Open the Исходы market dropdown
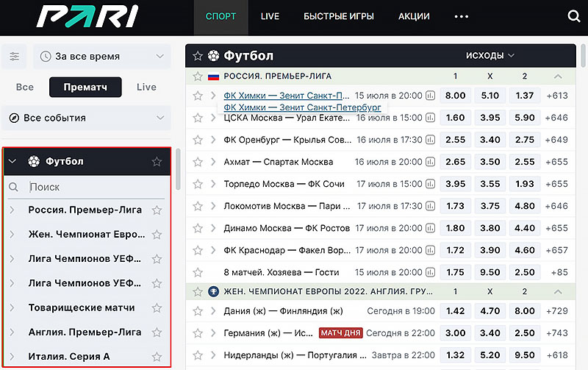This screenshot has height=370, width=588. point(490,55)
